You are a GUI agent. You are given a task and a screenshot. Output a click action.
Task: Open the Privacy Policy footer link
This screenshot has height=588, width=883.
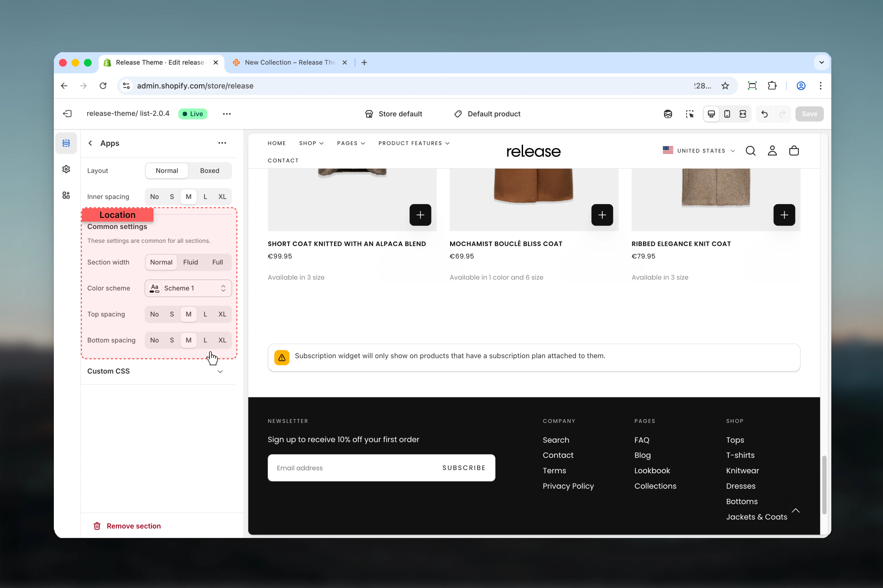568,486
